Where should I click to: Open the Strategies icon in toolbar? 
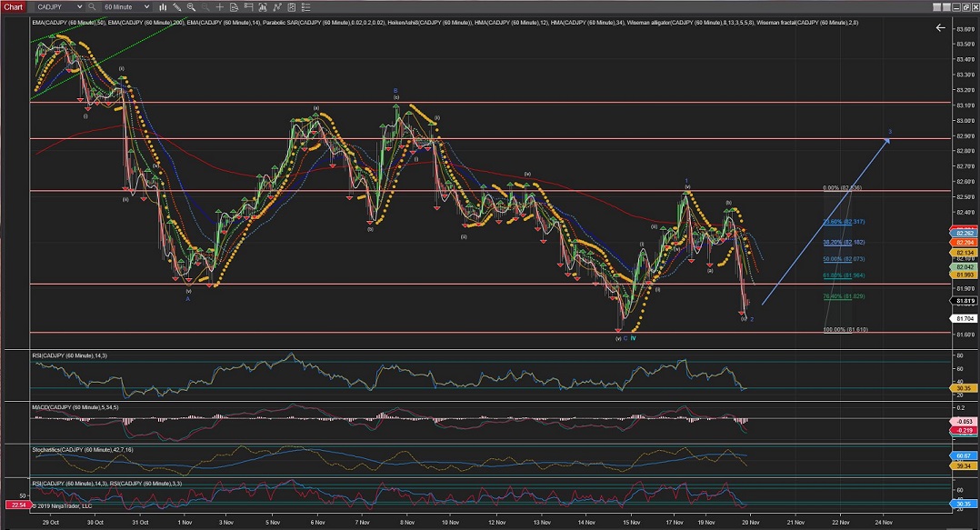click(x=277, y=7)
